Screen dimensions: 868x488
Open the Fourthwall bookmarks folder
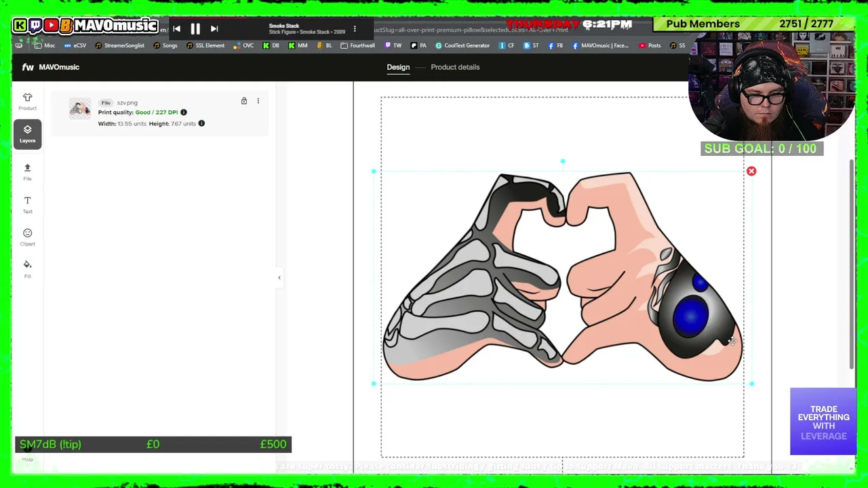(357, 45)
